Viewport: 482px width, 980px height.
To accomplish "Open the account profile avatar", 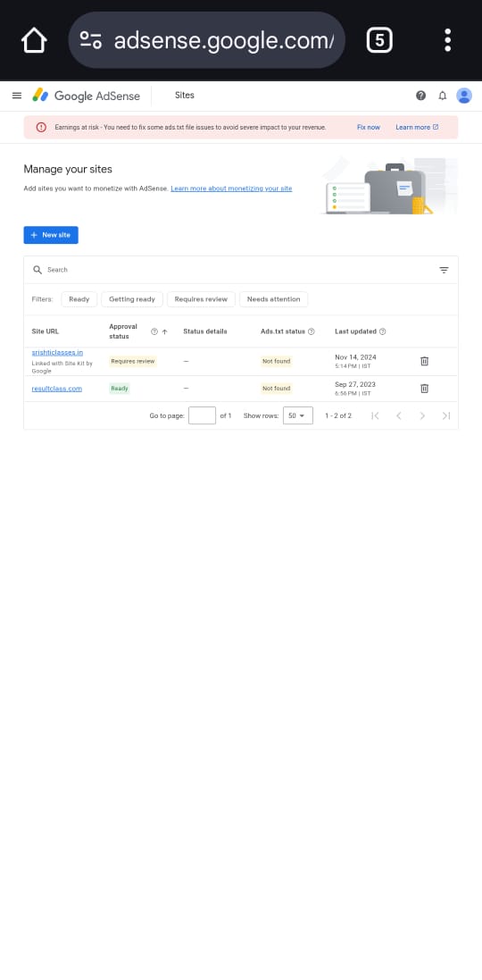I will click(464, 96).
